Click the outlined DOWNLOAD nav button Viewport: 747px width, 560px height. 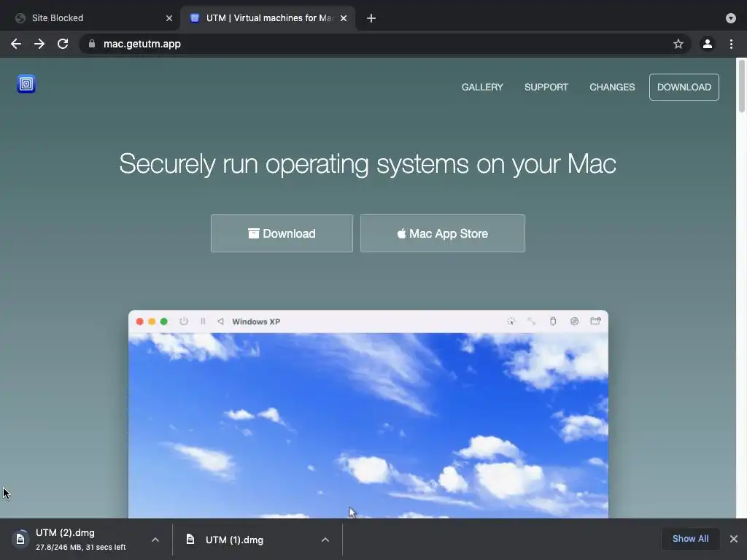point(684,87)
